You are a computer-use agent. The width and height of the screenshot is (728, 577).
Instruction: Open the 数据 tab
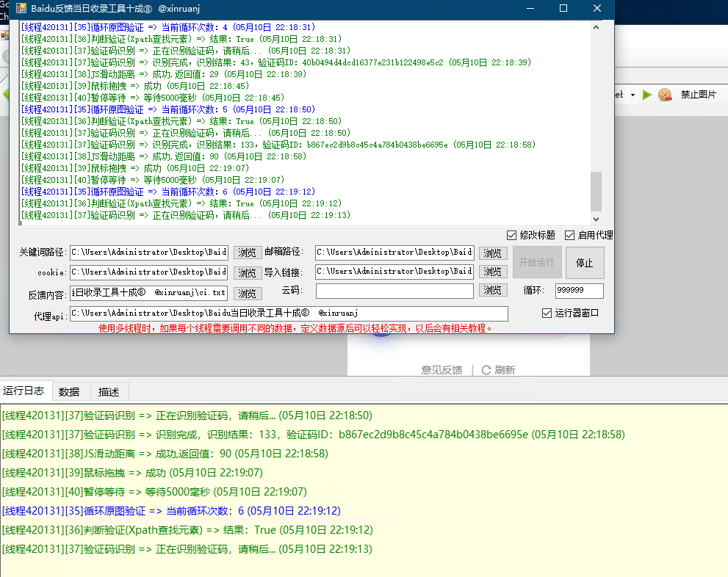[69, 392]
